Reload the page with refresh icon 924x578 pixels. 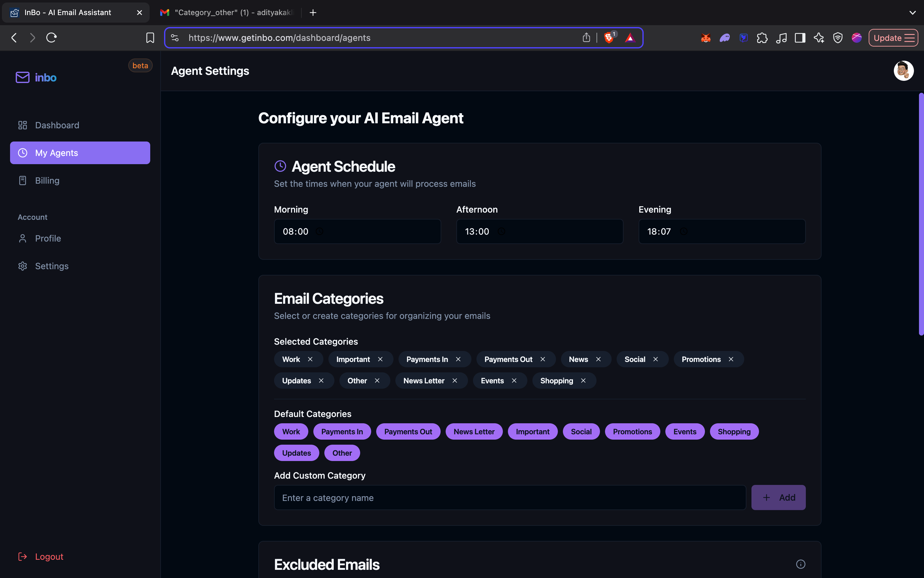coord(52,37)
